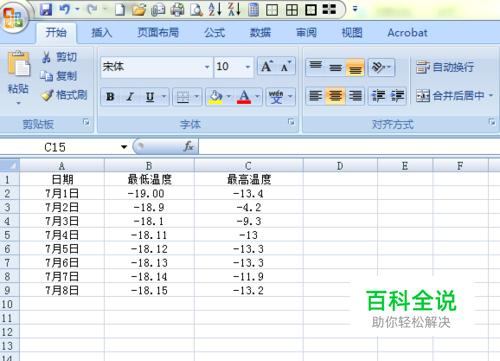Open the Acrobat tab
Screen dimensions: 500x361
pyautogui.click(x=407, y=33)
